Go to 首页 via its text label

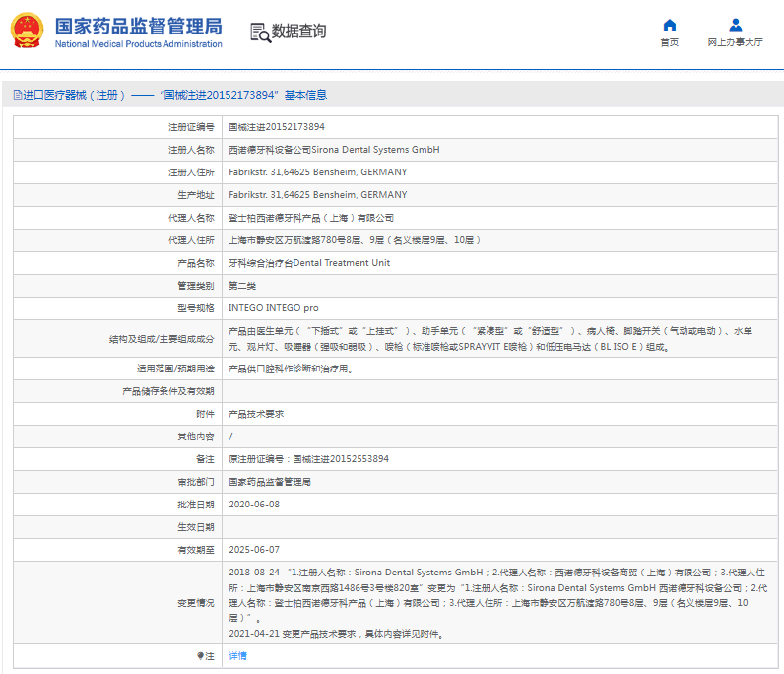(x=669, y=43)
